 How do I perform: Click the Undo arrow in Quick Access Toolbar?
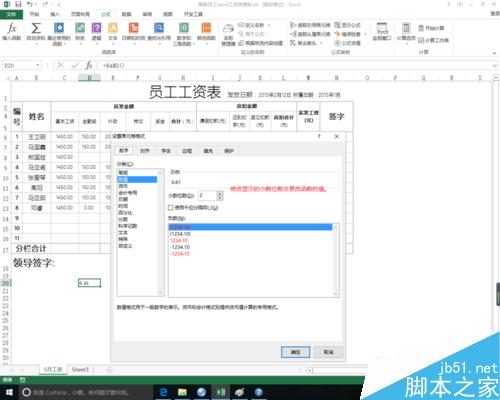[x=30, y=4]
